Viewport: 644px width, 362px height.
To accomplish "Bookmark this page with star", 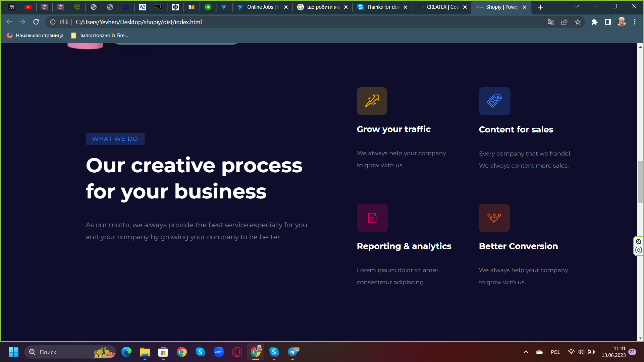I will pos(578,22).
